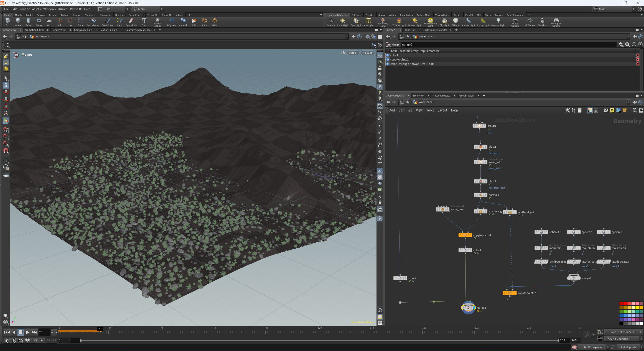Open the Persp viewport dropdown
The height and width of the screenshot is (351, 644).
[x=353, y=53]
